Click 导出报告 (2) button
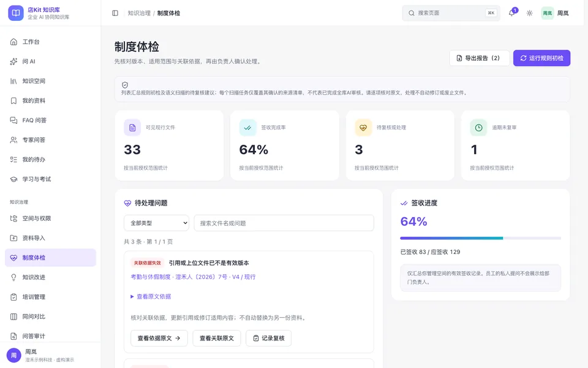Screen dimensions: 588x368 pos(479,58)
